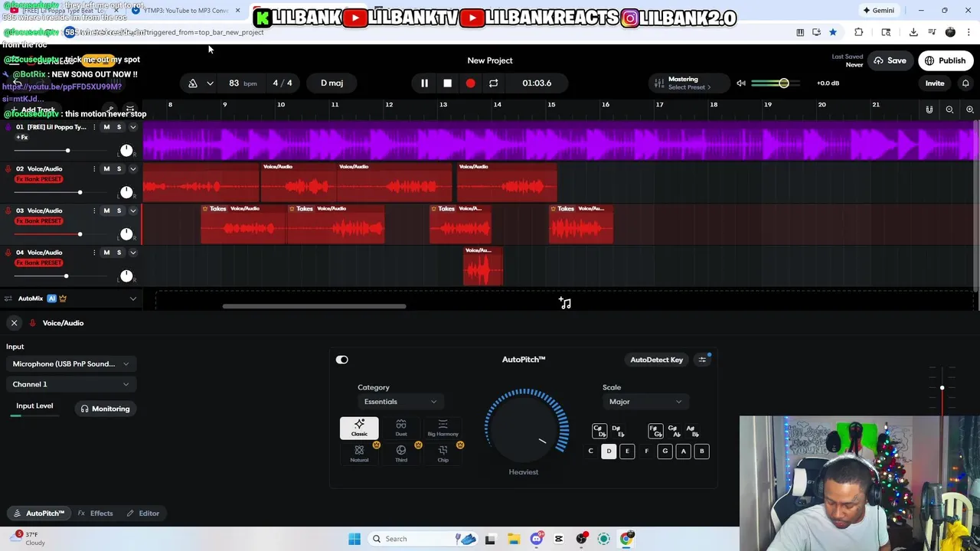
Task: Stop playback with the square button
Action: click(447, 83)
